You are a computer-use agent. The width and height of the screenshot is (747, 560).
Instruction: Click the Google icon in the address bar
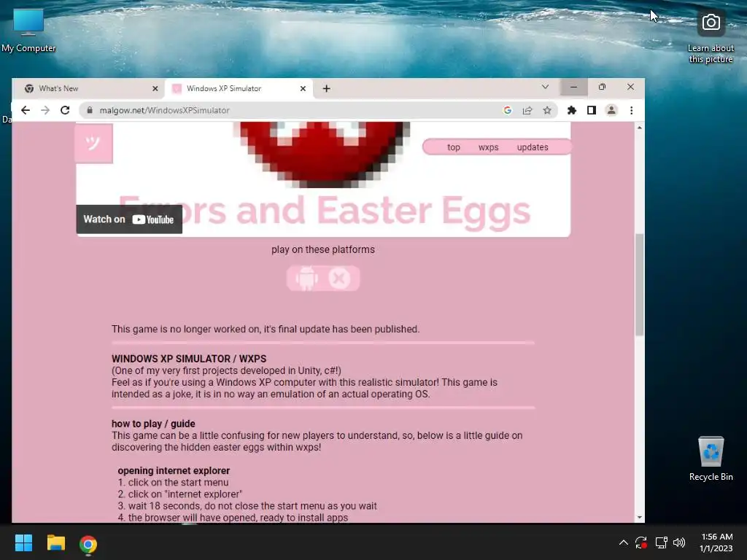coord(508,111)
